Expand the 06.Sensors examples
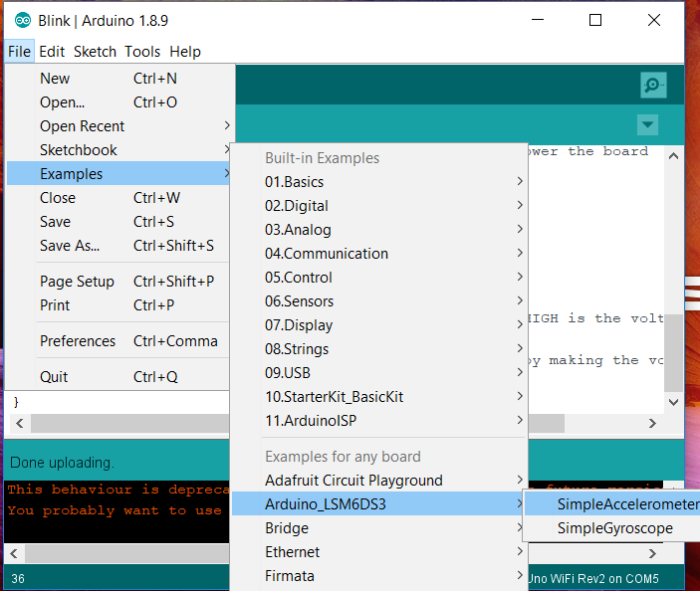This screenshot has height=591, width=700. (x=379, y=301)
